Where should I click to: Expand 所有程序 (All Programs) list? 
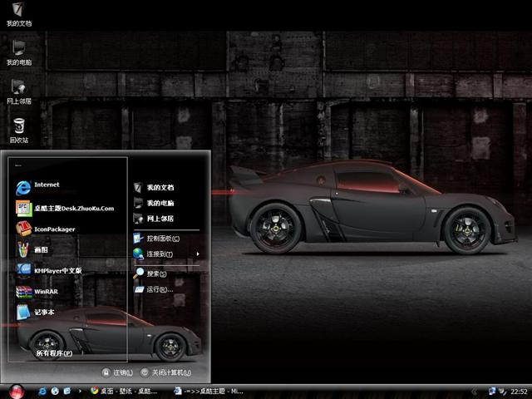[x=53, y=353]
